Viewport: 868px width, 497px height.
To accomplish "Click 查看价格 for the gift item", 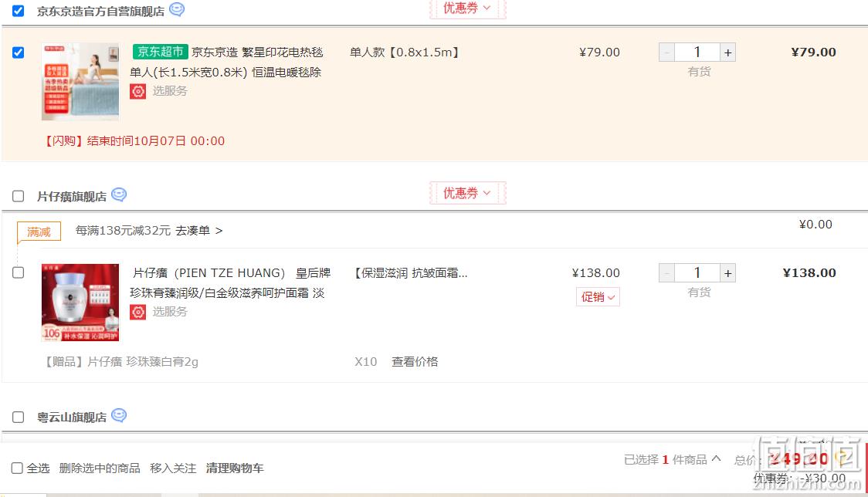I will click(415, 361).
